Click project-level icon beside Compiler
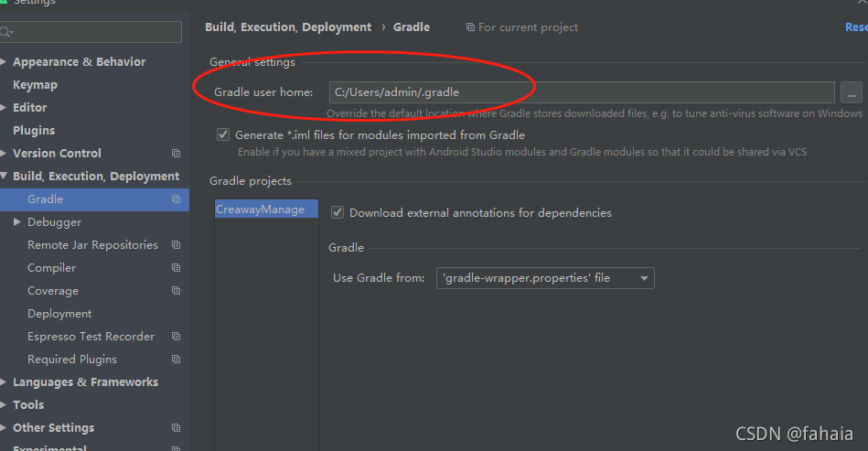The height and width of the screenshot is (451, 868). [x=176, y=268]
